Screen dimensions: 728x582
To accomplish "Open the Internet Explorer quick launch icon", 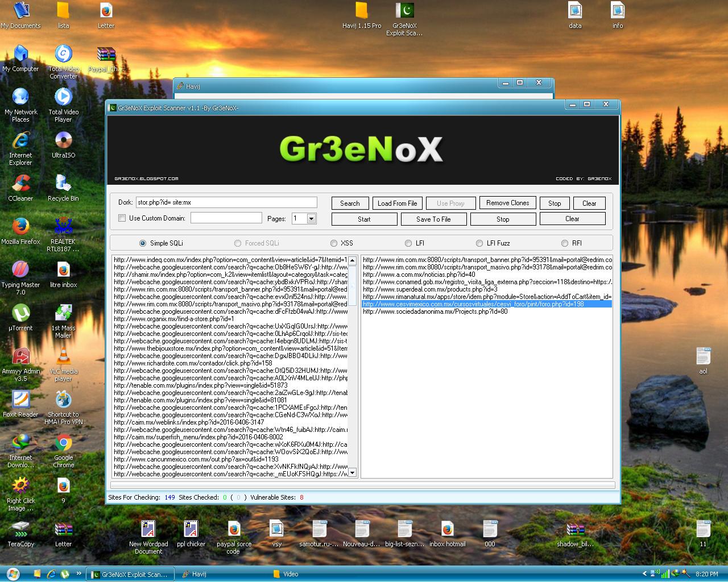I will click(51, 574).
